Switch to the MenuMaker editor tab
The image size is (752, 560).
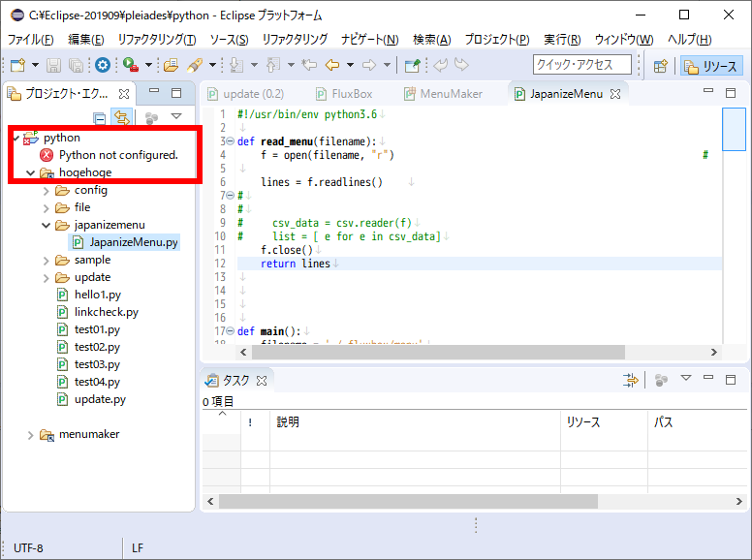point(443,94)
